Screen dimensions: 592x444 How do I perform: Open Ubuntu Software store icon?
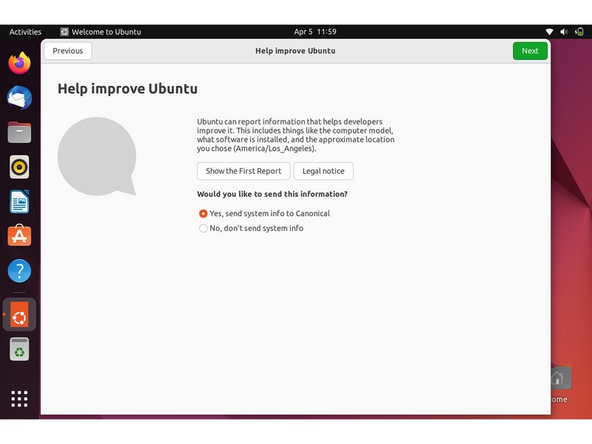pyautogui.click(x=20, y=236)
